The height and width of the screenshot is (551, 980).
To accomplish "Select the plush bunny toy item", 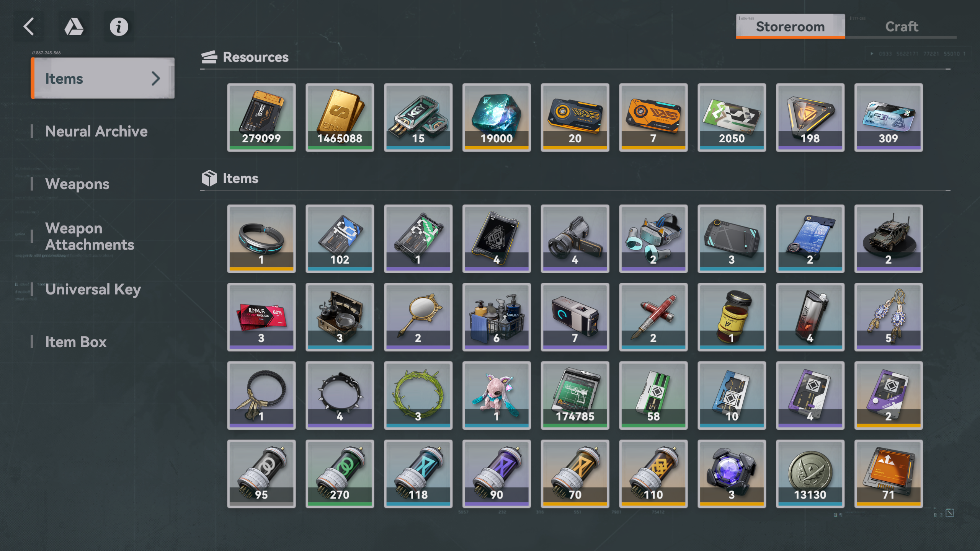I will tap(497, 395).
